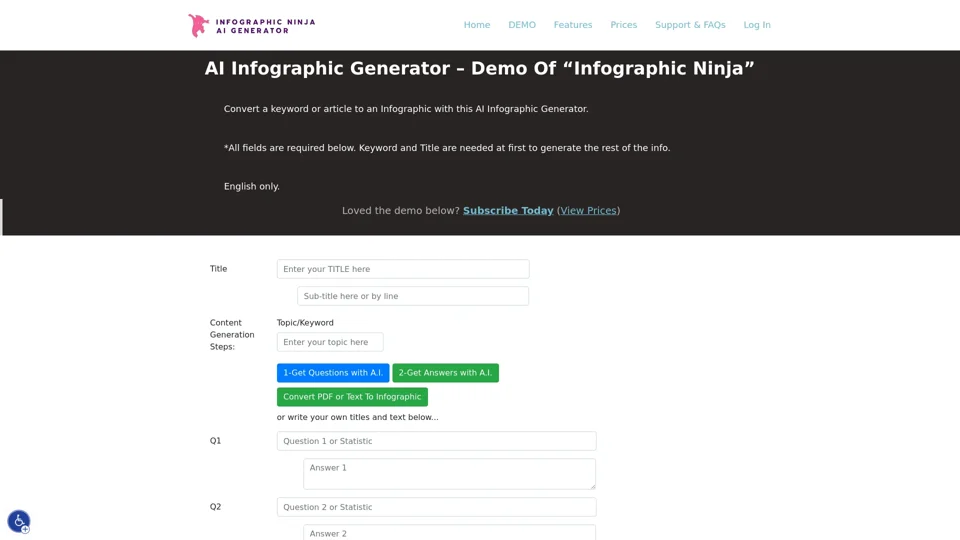Open the Prices menu item
This screenshot has height=540, width=960.
coord(623,25)
